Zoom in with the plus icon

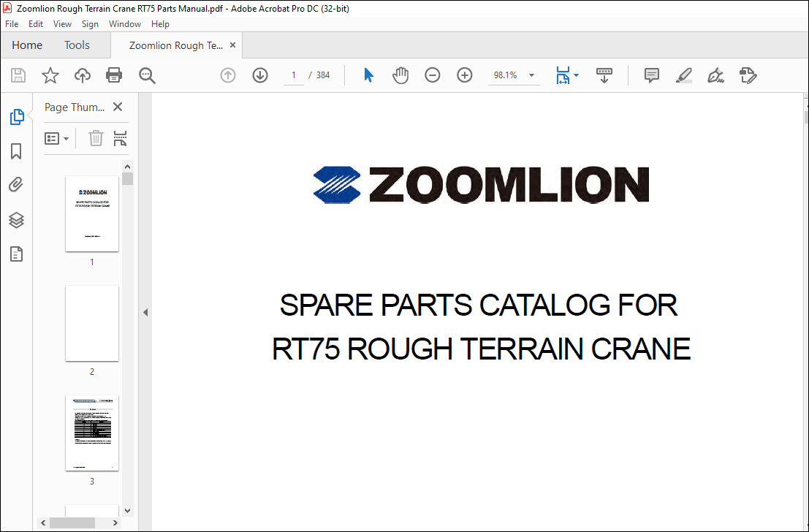(464, 75)
